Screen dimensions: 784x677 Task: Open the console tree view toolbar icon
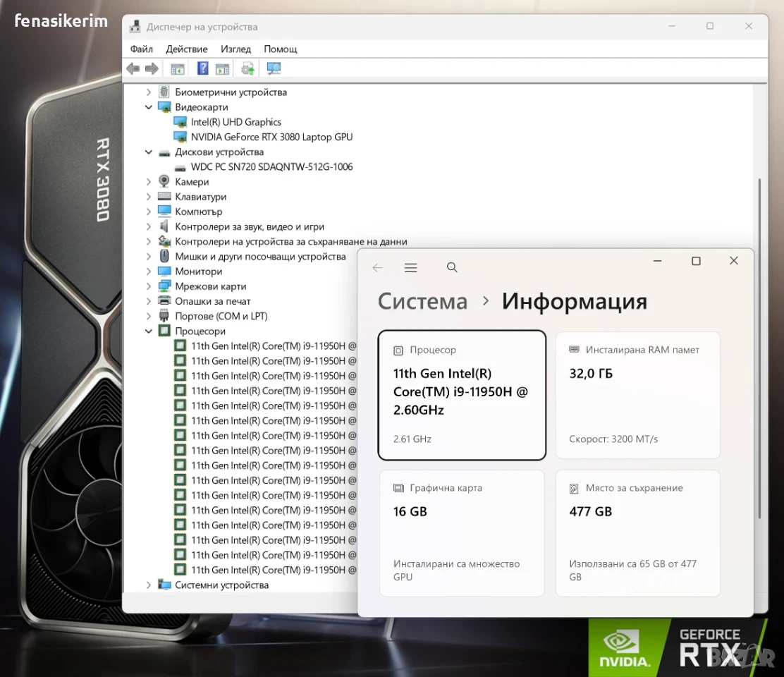(x=178, y=69)
